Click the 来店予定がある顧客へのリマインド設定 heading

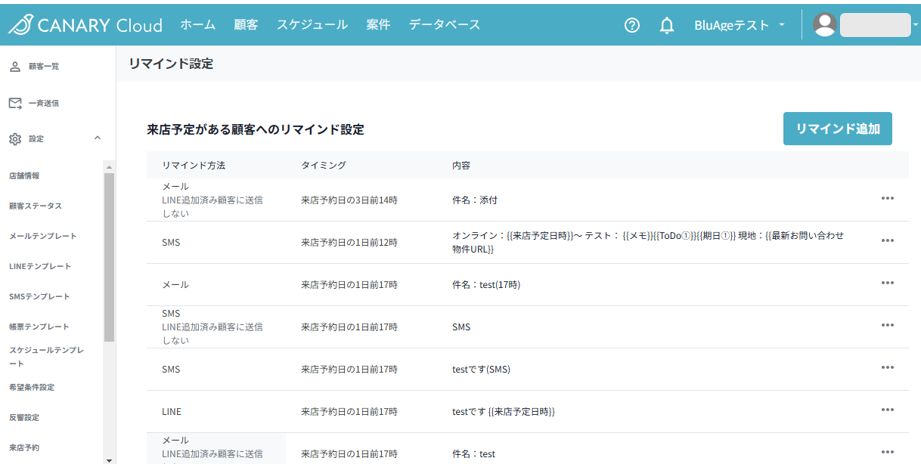point(256,130)
